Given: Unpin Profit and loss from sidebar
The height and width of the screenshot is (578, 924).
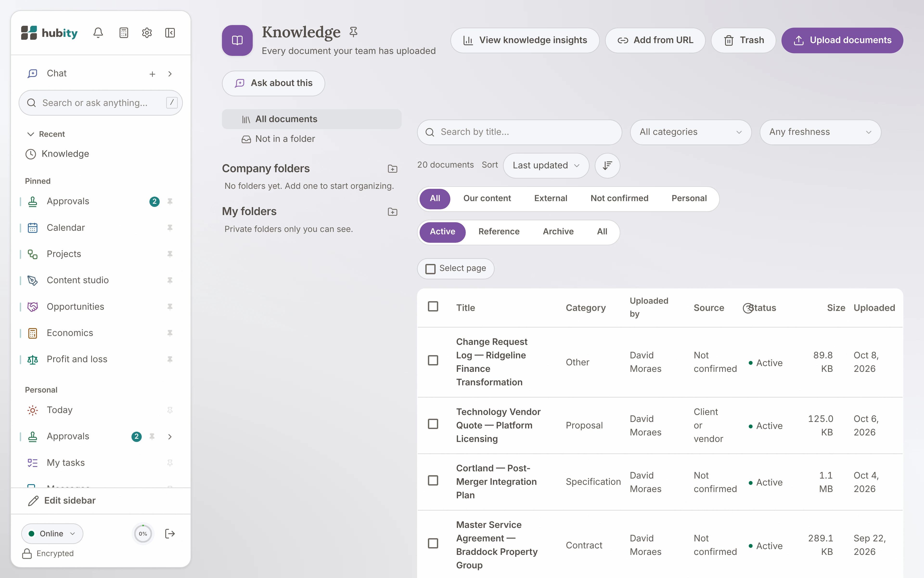Looking at the screenshot, I should pyautogui.click(x=170, y=359).
